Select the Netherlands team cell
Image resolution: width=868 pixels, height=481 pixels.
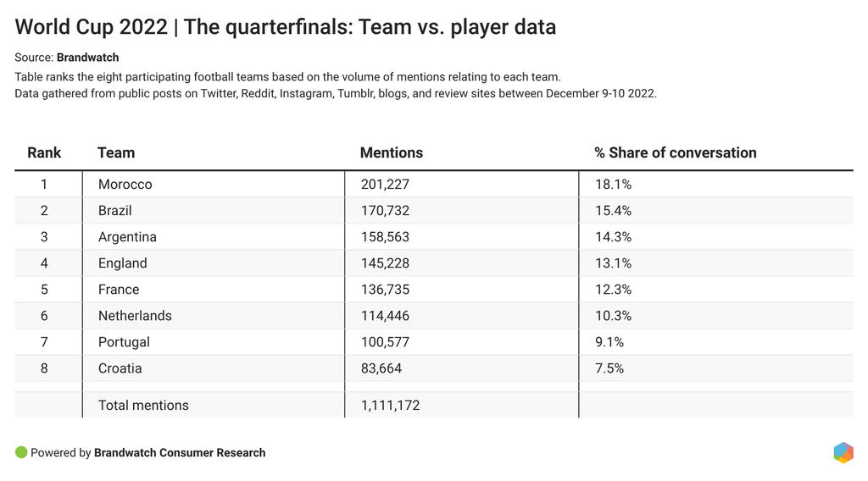[x=135, y=316]
